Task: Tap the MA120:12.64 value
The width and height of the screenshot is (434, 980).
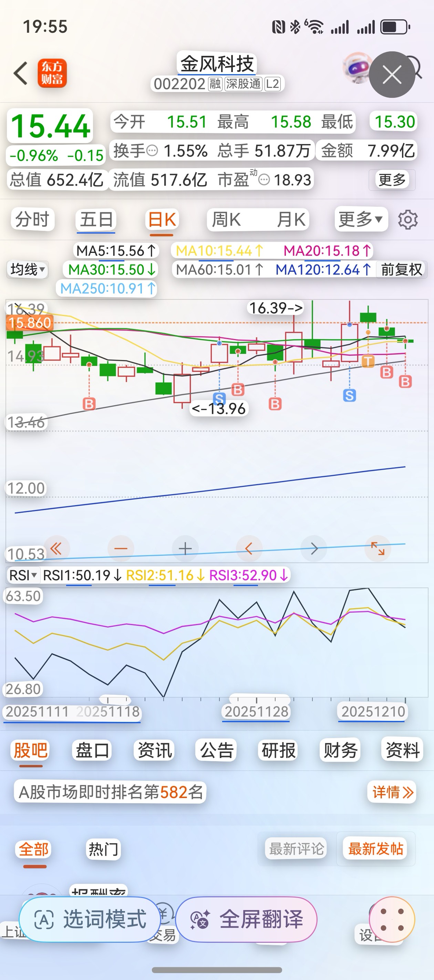Action: (323, 270)
